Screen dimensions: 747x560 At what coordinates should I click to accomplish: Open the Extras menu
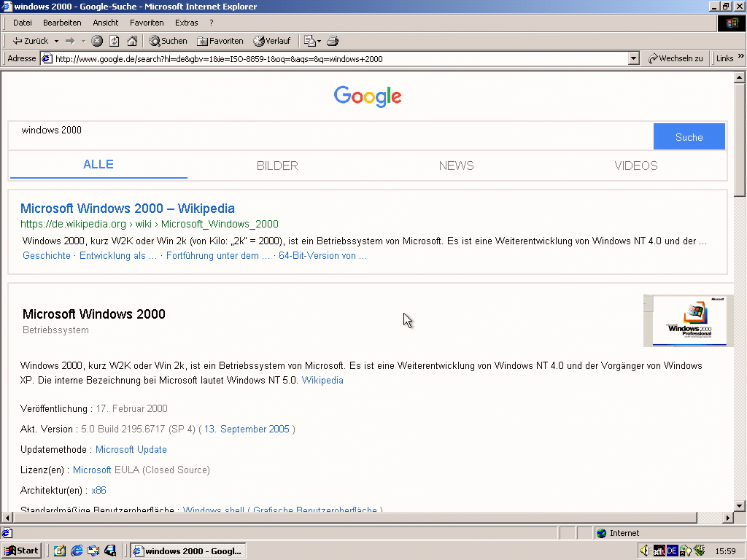186,23
